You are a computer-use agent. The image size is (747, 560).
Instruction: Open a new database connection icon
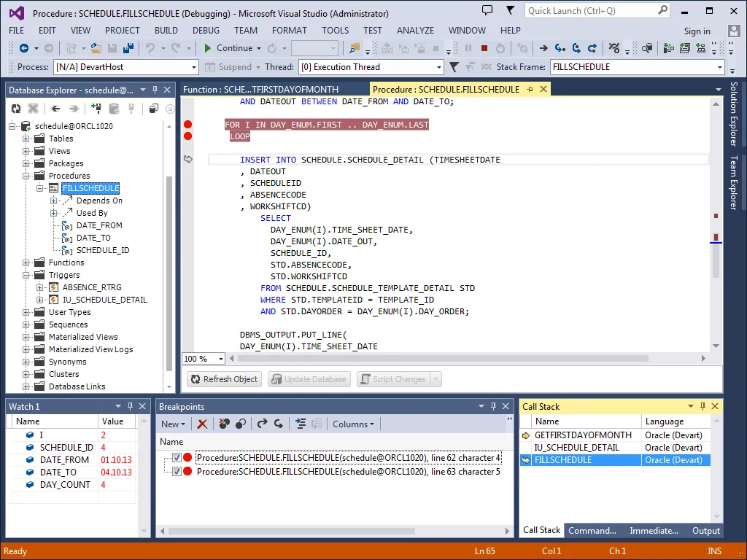96,108
